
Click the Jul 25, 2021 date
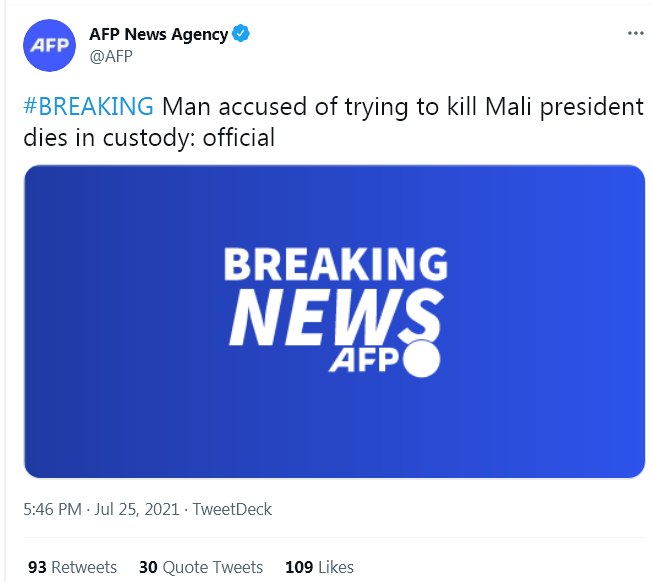point(137,509)
